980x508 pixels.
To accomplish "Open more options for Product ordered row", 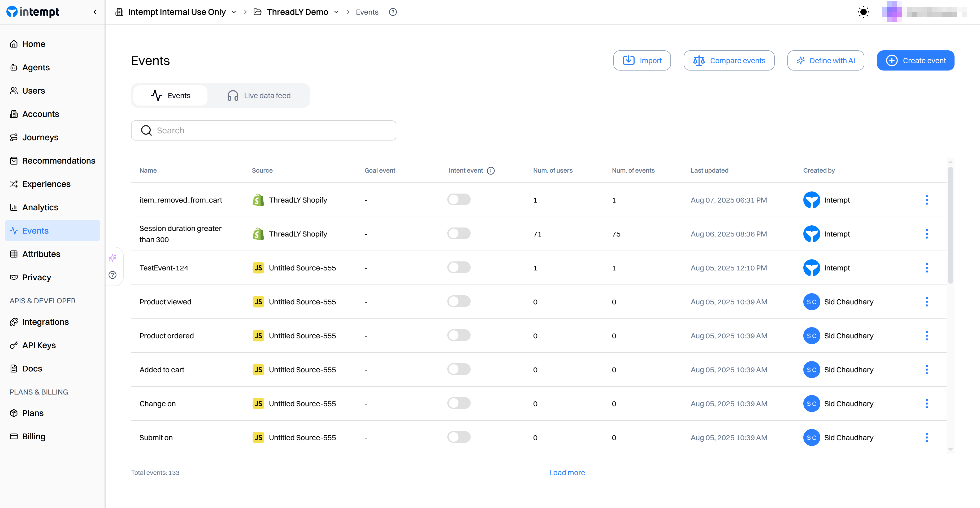I will [x=927, y=336].
